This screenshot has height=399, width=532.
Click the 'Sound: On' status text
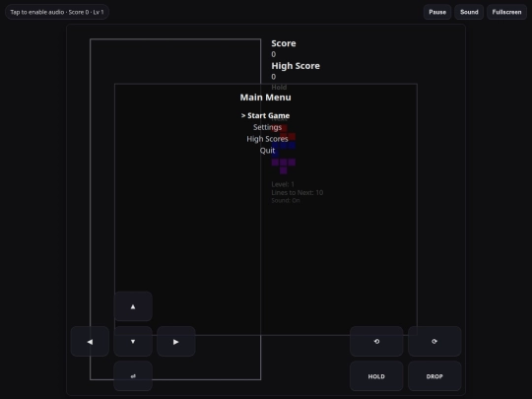(x=286, y=200)
